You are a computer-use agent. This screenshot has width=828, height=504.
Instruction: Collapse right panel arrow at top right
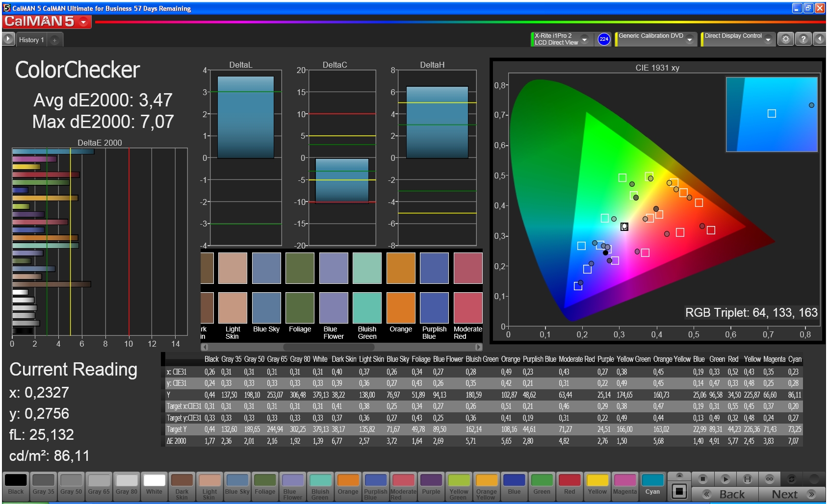[x=819, y=39]
